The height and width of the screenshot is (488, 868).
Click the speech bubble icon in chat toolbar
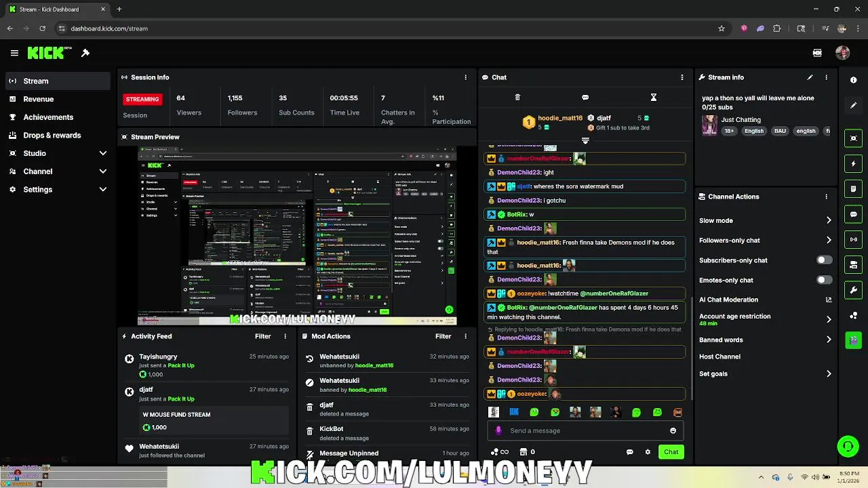[585, 98]
